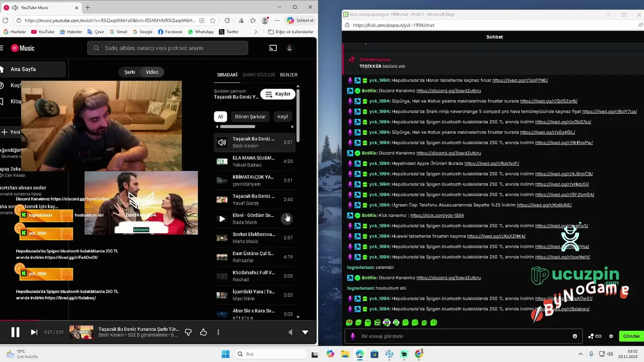The width and height of the screenshot is (644, 362).
Task: Select Sovket Elekberova by Maho Music
Action: point(255,238)
